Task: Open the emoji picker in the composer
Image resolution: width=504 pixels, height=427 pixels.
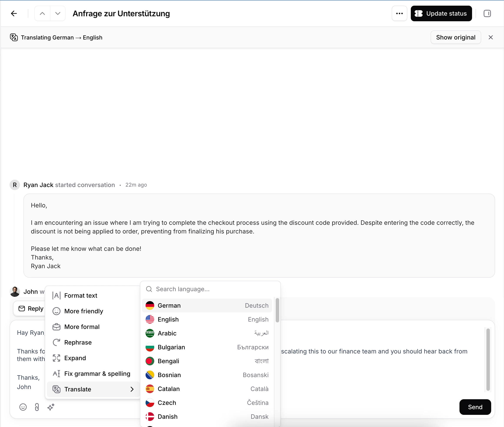Action: click(23, 407)
